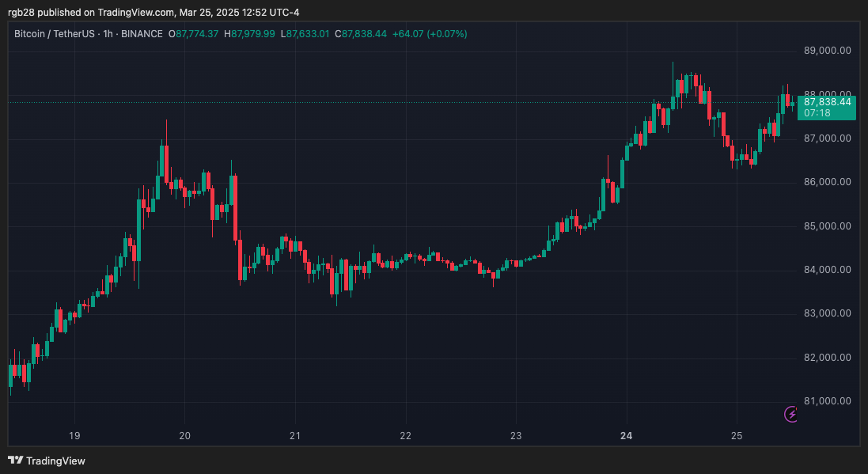The height and width of the screenshot is (474, 868).
Task: Click the red notification dot on the lightning icon
Action: pyautogui.click(x=797, y=408)
